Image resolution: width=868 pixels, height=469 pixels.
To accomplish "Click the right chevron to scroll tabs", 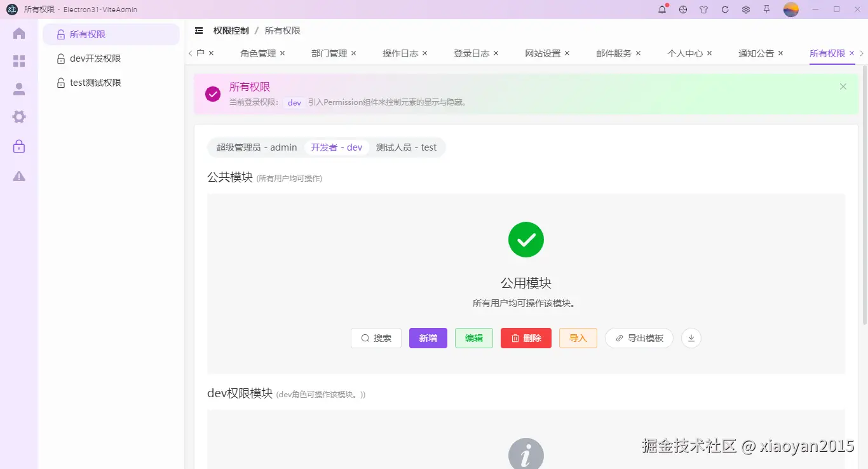I will pos(862,54).
